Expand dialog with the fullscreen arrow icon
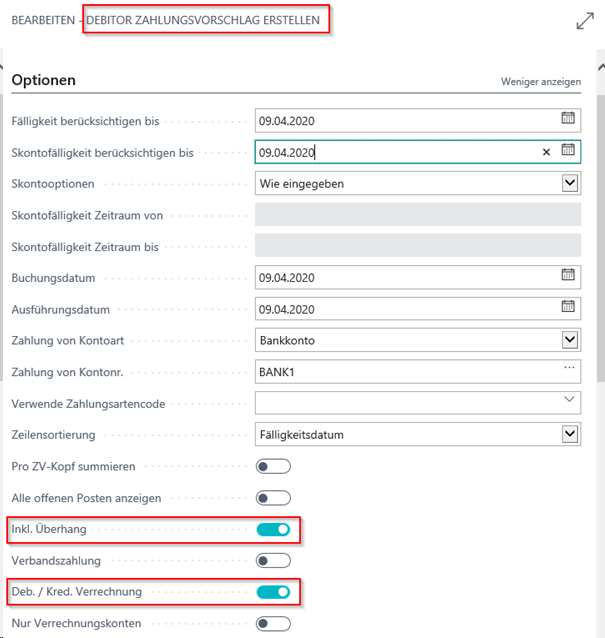The image size is (605, 638). click(585, 21)
